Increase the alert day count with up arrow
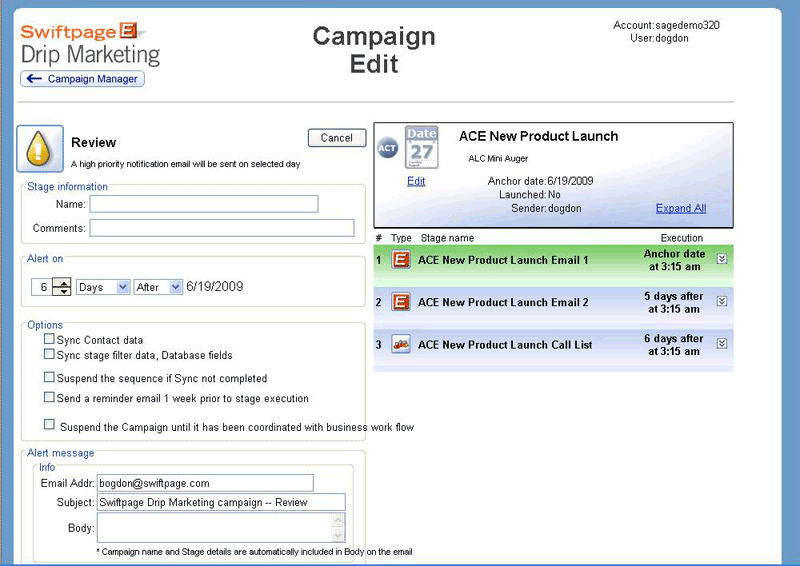800x566 pixels. pyautogui.click(x=62, y=283)
